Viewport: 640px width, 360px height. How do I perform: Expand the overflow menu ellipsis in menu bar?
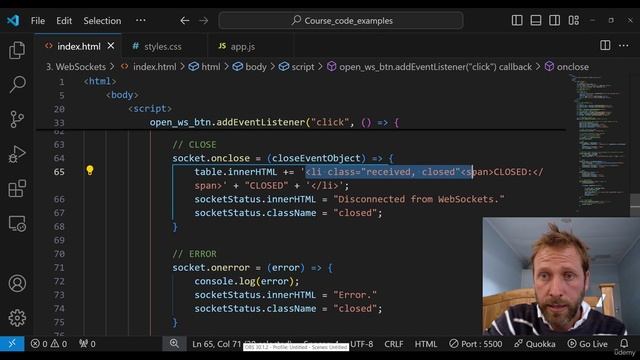140,20
